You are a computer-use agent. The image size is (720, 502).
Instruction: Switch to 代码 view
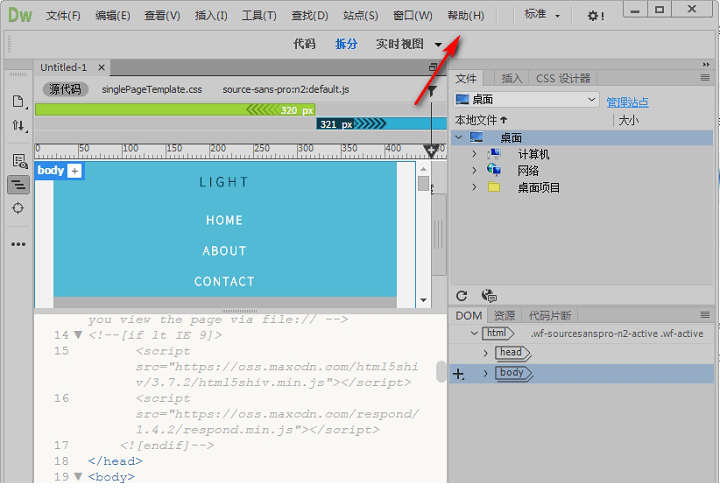304,44
